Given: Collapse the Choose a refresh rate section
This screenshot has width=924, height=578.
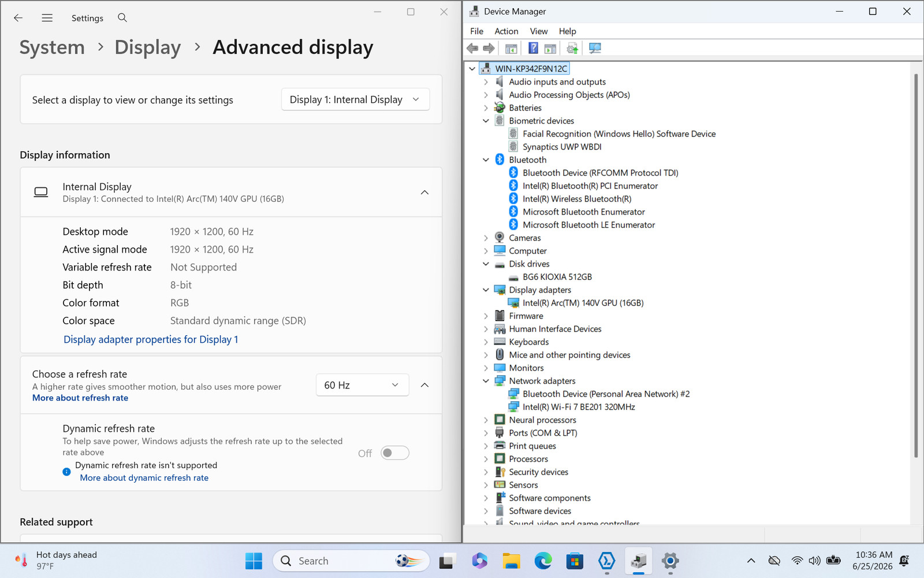Looking at the screenshot, I should (424, 385).
